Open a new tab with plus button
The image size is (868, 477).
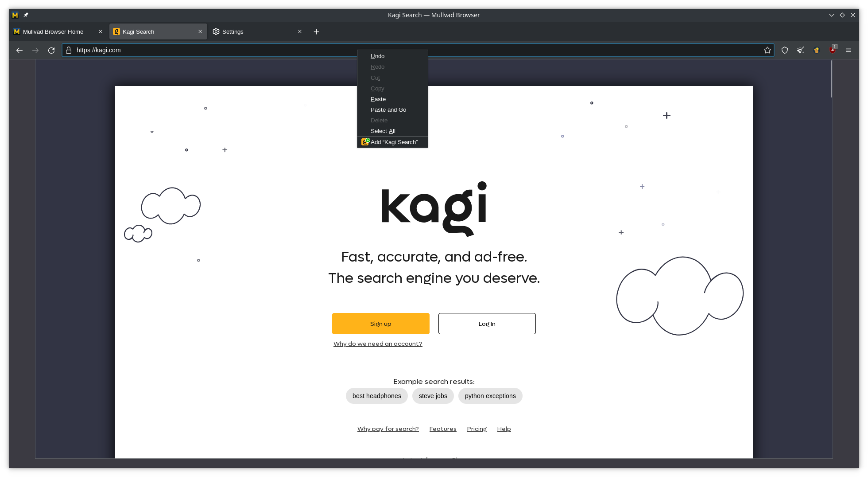click(x=317, y=31)
